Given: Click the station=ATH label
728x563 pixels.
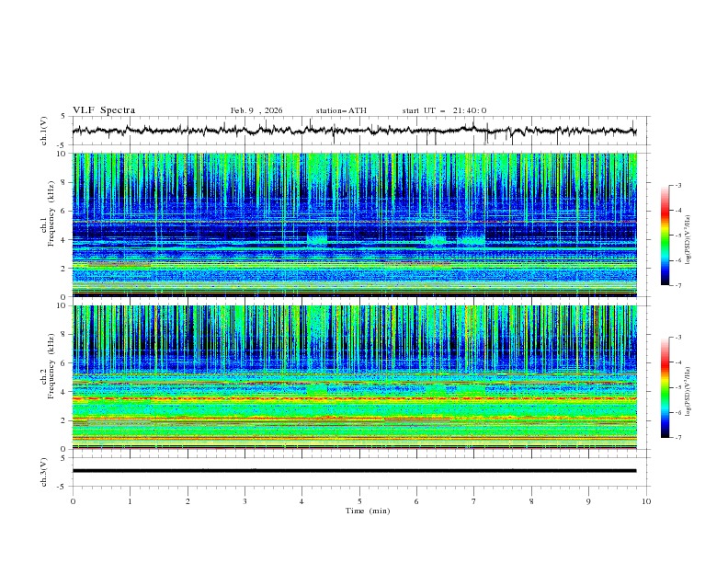Looking at the screenshot, I should click(341, 110).
